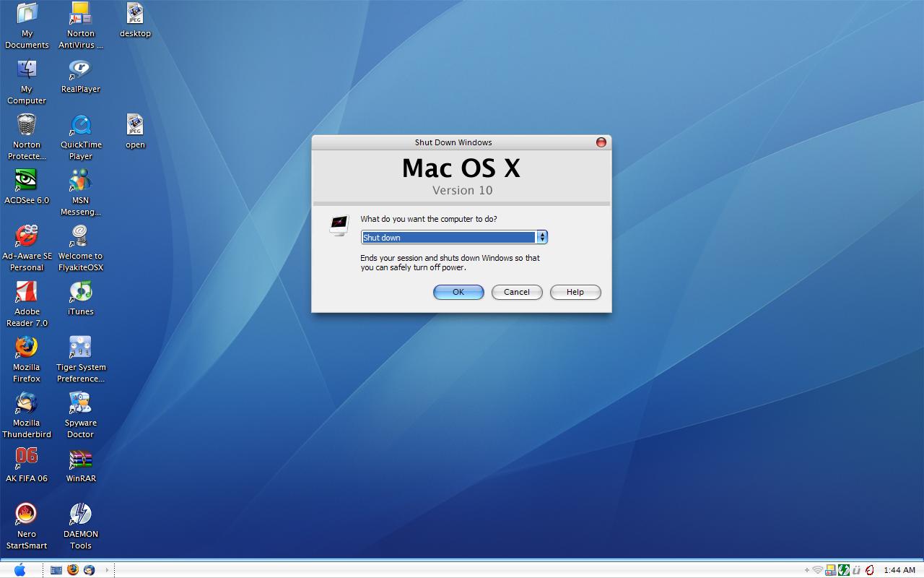The height and width of the screenshot is (578, 924).
Task: Click red swirl tray icon
Action: pyautogui.click(x=870, y=570)
